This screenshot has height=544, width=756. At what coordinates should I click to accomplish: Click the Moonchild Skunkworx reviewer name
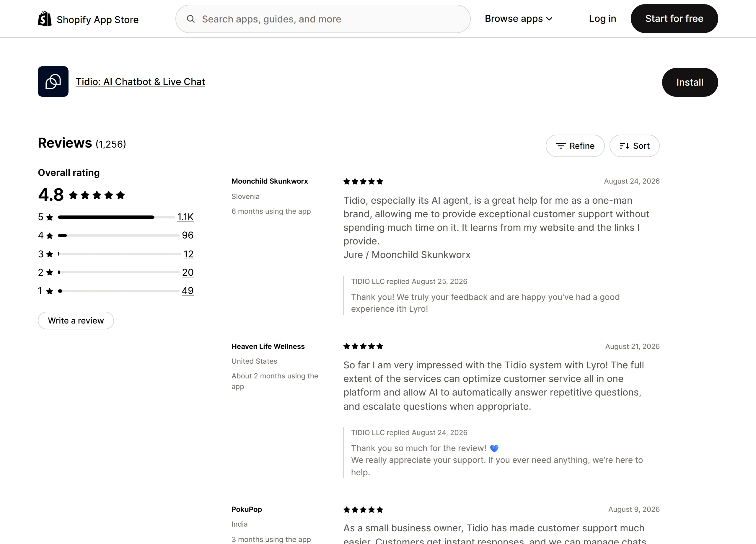(x=270, y=181)
